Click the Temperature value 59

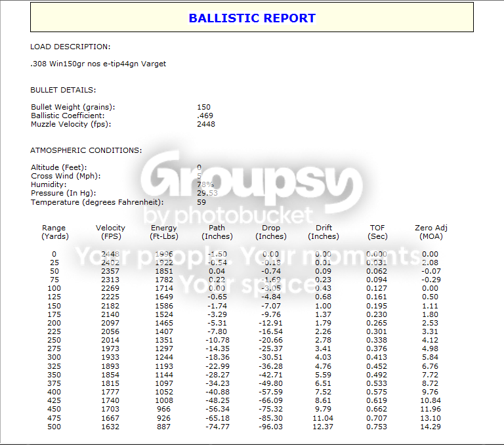point(201,202)
